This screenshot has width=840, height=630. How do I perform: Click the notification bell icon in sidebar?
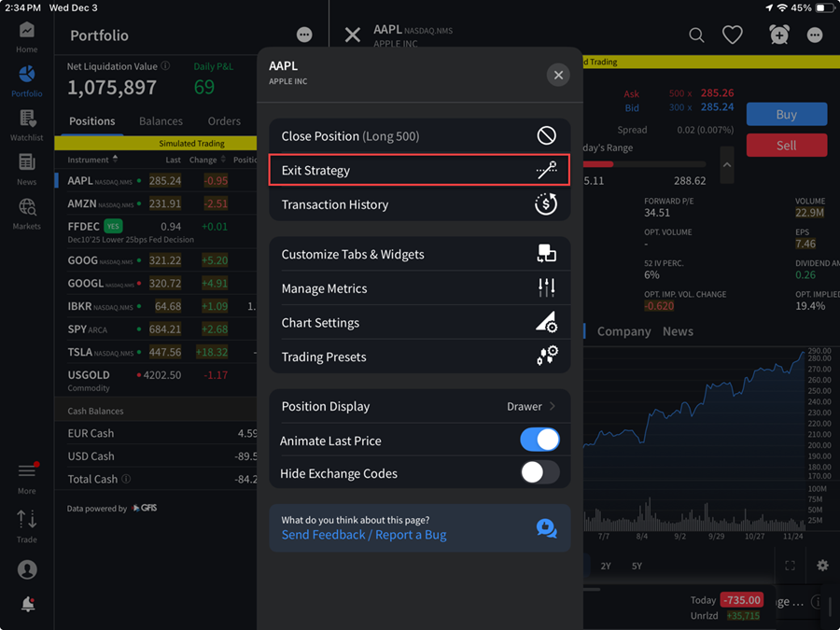(27, 604)
